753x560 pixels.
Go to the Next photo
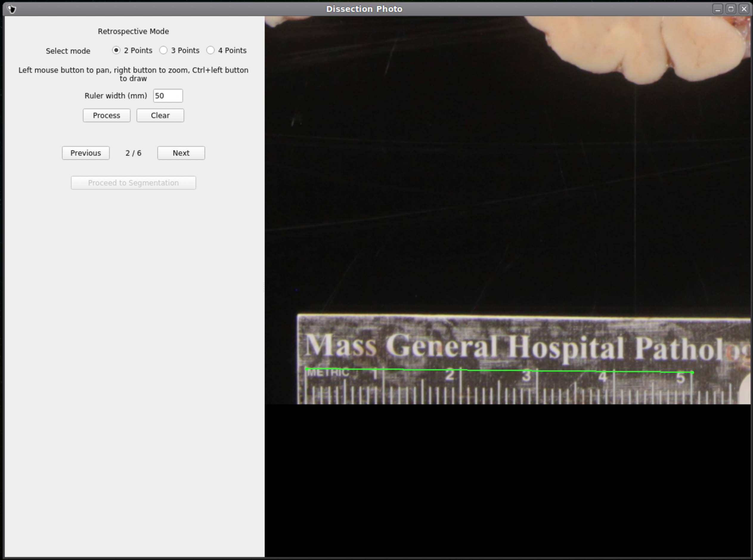pos(181,153)
